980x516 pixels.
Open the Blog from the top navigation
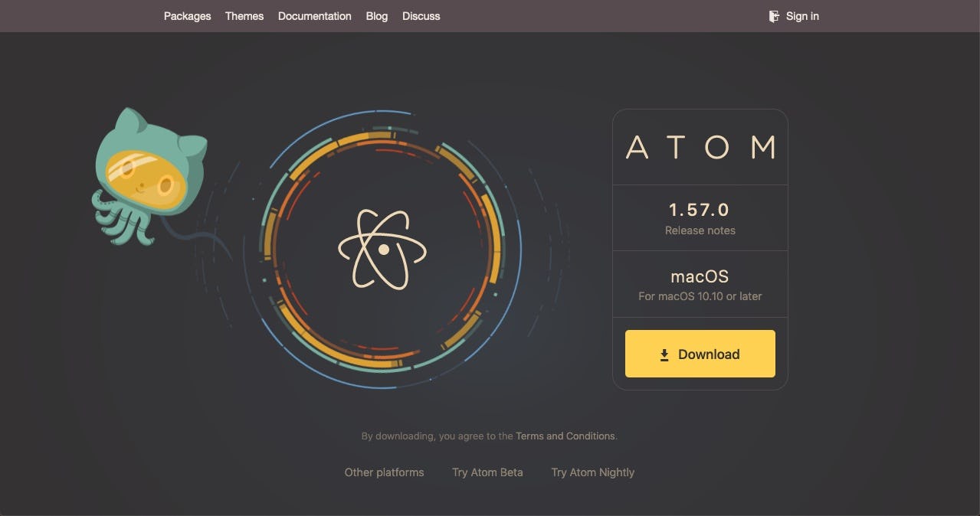(x=376, y=15)
